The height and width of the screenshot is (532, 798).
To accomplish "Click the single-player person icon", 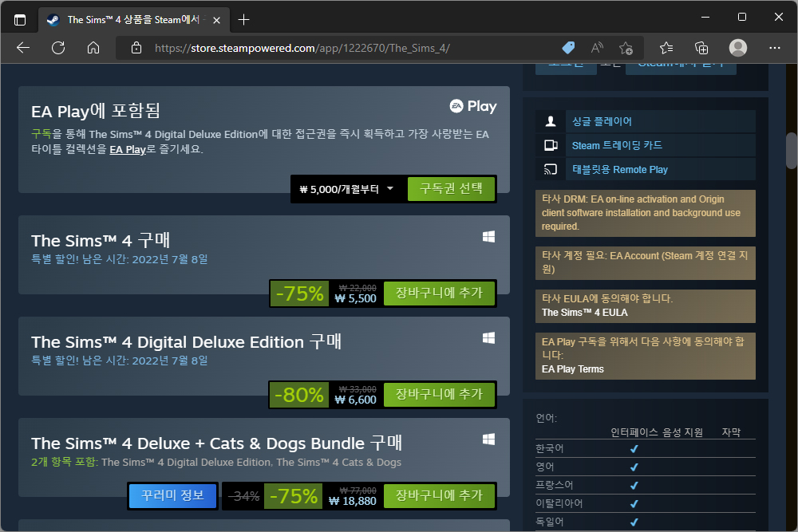I will (x=551, y=121).
